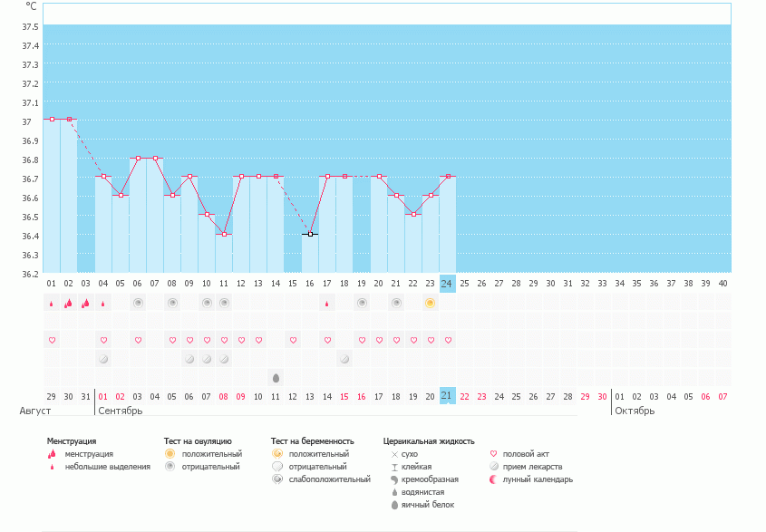Screen dimensions: 766x532
Task: Select medication pill icon on cycle day 04
Action: point(103,359)
